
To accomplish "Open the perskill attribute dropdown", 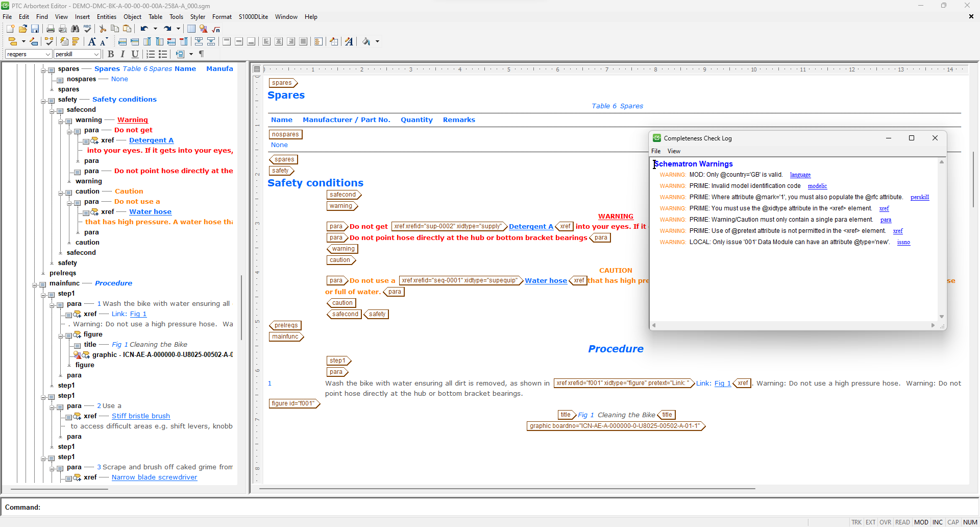I will (96, 54).
